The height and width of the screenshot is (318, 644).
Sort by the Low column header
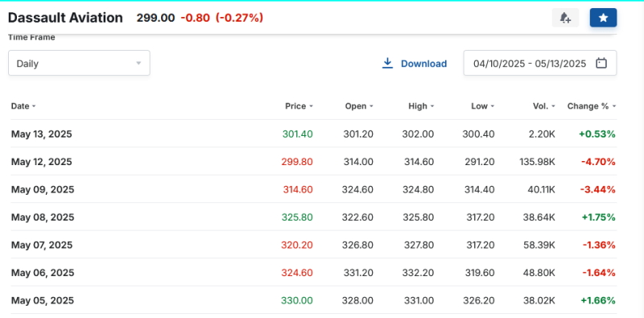coord(482,106)
